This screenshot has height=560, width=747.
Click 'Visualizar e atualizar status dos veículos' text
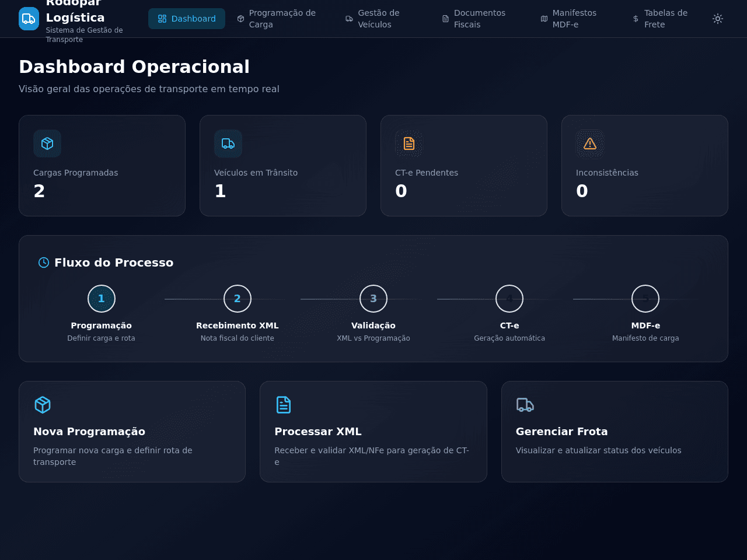coord(599,450)
